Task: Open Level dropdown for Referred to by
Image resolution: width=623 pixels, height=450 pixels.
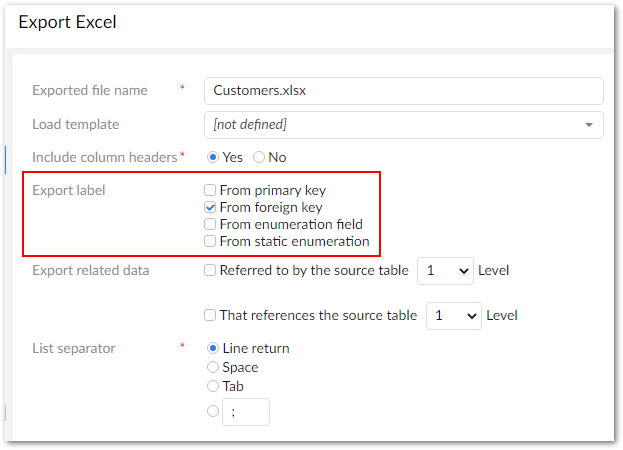Action: 445,270
